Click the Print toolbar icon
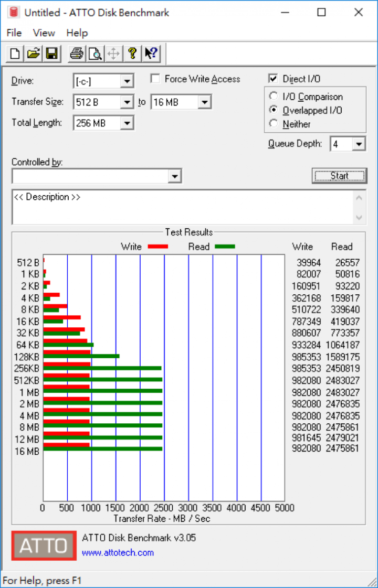 pos(77,54)
